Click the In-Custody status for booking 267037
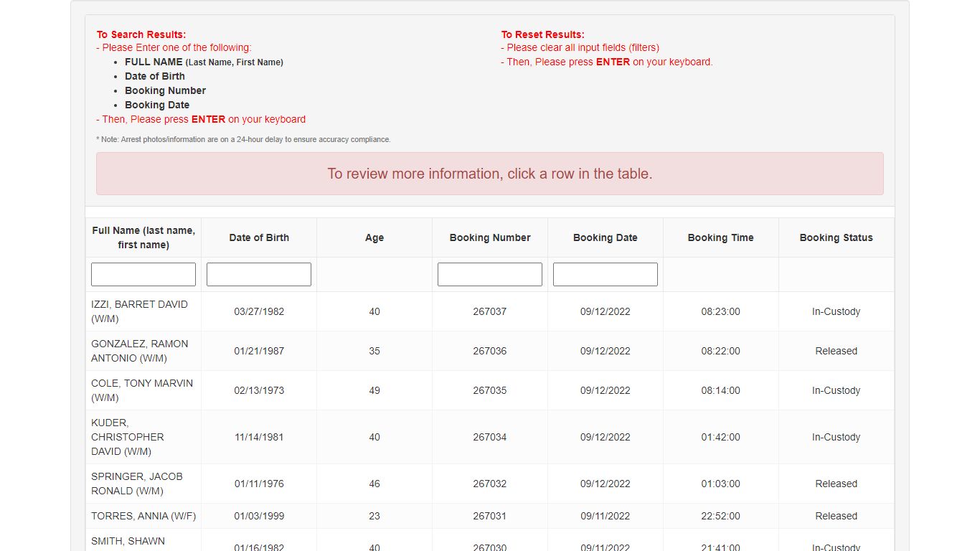 click(x=837, y=311)
